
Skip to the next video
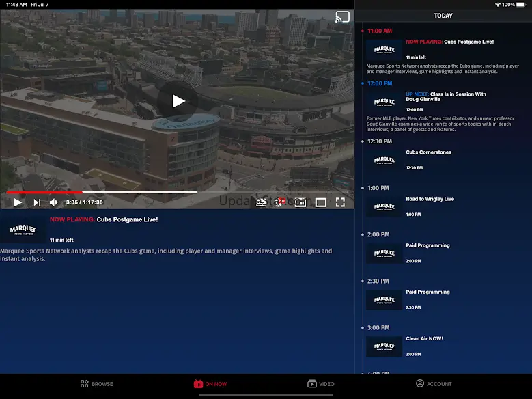pyautogui.click(x=37, y=202)
